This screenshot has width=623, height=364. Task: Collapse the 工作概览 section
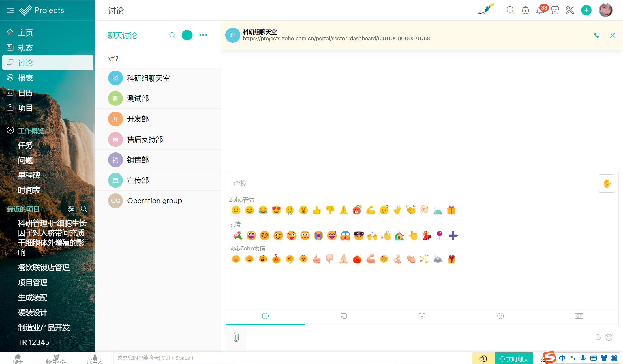click(10, 130)
